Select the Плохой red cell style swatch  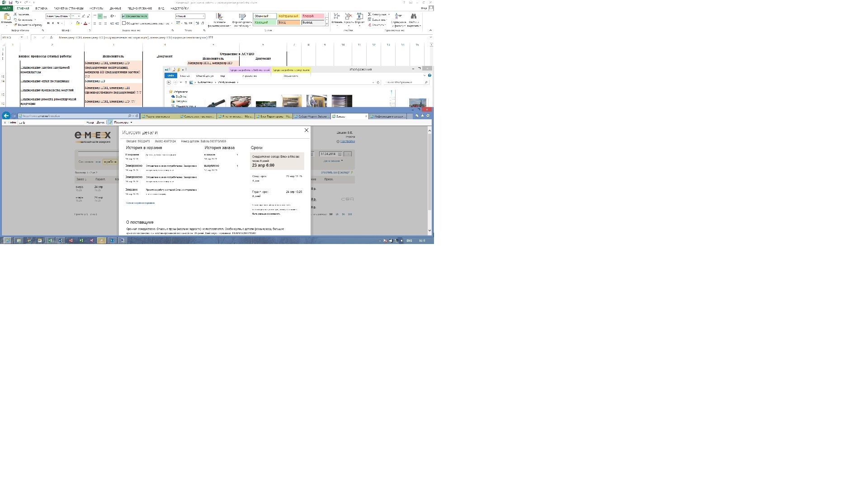tap(313, 16)
